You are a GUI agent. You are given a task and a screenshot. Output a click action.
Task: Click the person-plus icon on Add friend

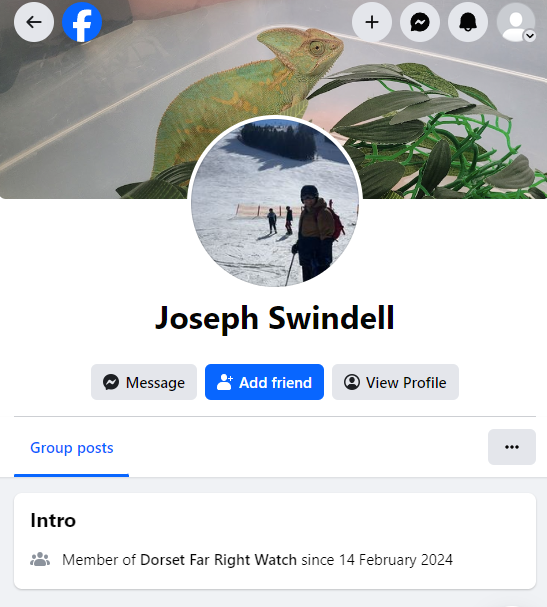coord(225,382)
